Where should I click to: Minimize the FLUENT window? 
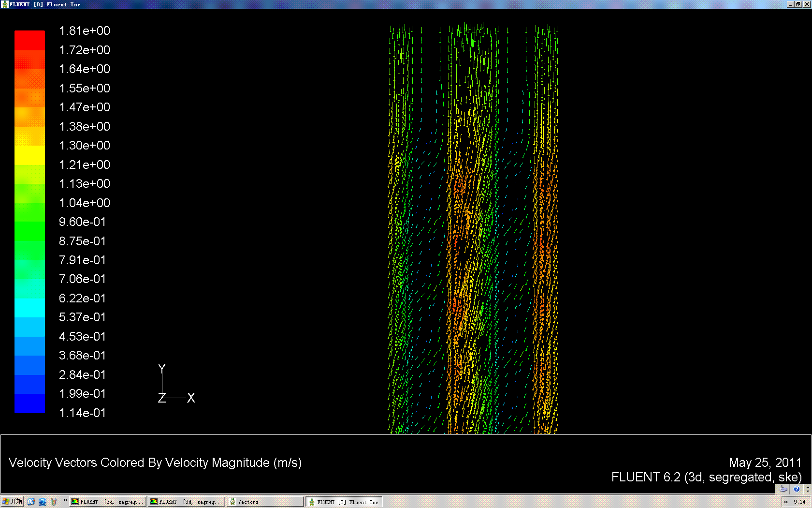point(790,4)
